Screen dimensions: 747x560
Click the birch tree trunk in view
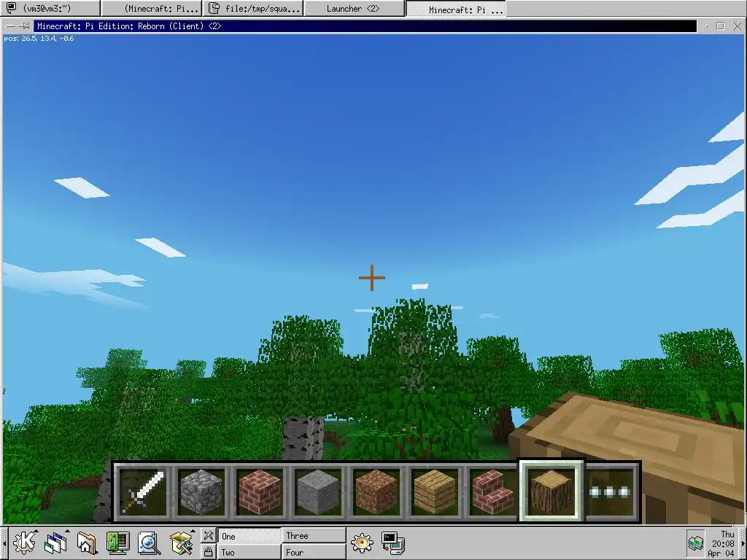[x=303, y=438]
